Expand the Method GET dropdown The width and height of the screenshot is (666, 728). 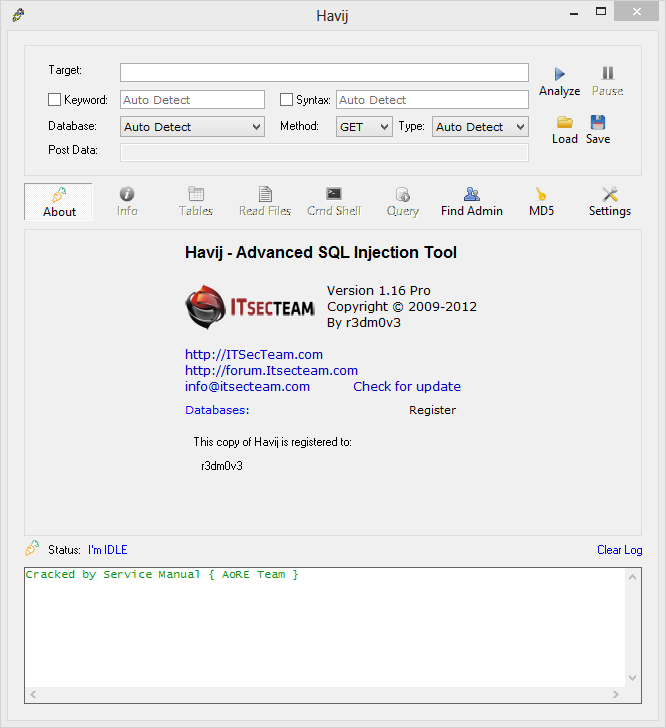(x=364, y=127)
